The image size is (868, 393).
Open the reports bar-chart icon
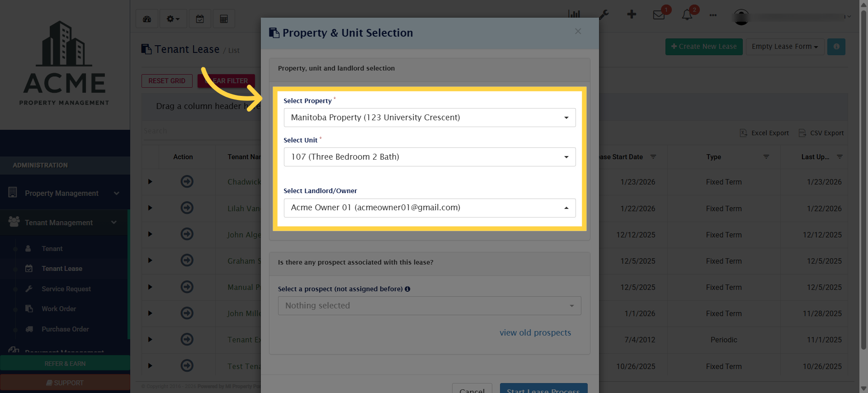point(574,14)
